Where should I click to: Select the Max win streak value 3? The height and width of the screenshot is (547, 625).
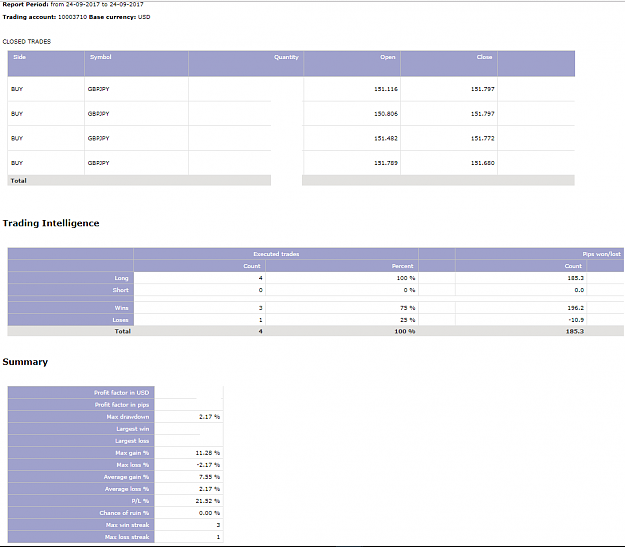click(218, 525)
